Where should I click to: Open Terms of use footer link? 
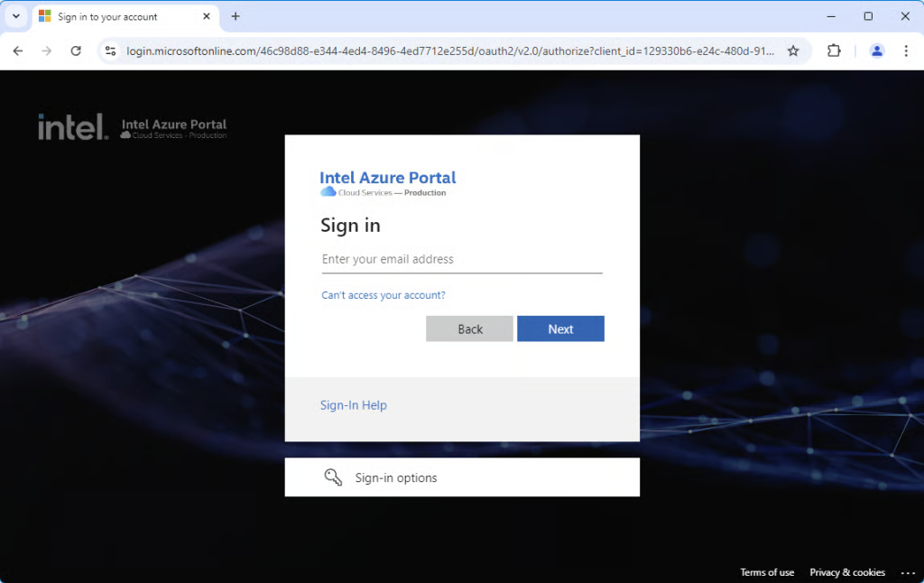tap(767, 573)
